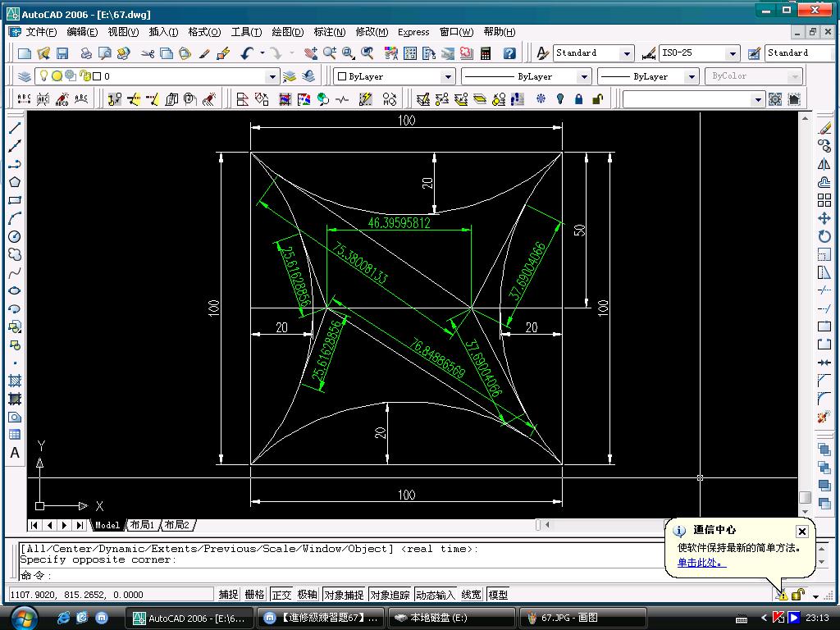
Task: Select the Arc drawing tool
Action: coord(15,218)
